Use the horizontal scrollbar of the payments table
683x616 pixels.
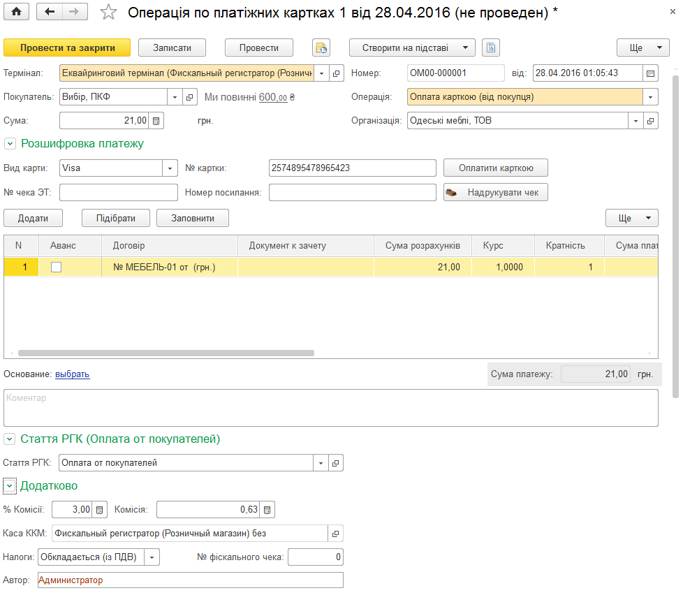pos(166,353)
